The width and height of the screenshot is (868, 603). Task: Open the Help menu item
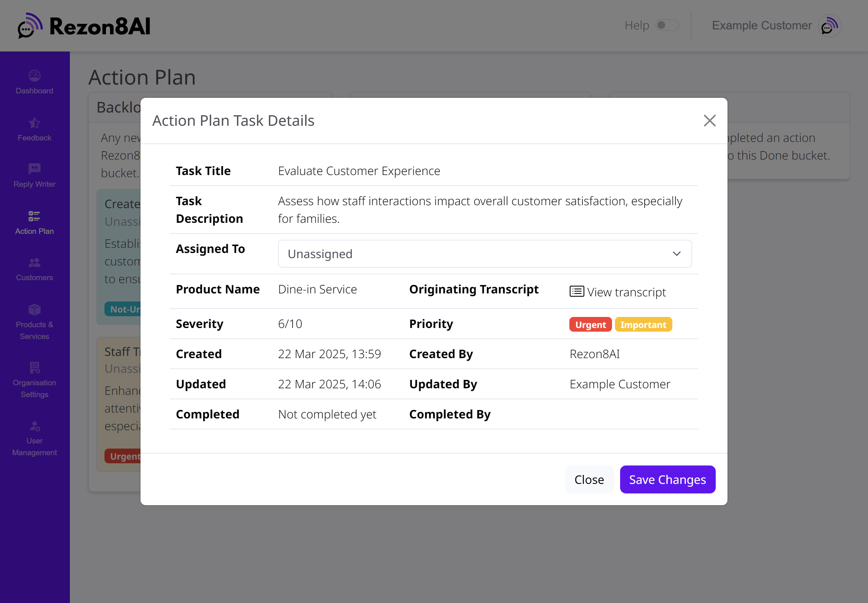637,25
